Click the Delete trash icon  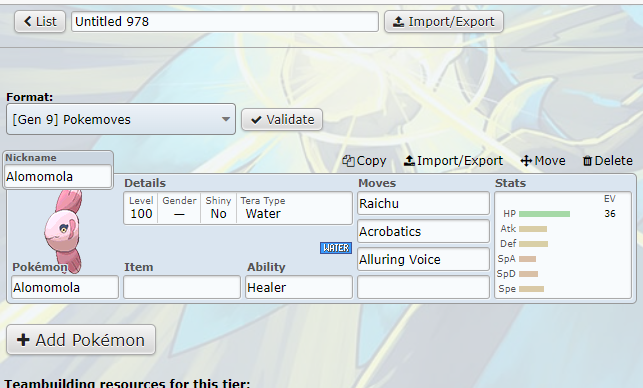pos(587,161)
